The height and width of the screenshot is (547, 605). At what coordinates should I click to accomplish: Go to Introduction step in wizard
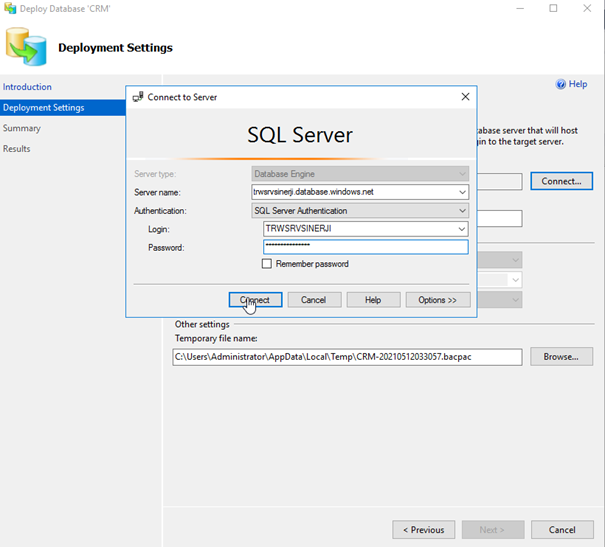tap(27, 87)
